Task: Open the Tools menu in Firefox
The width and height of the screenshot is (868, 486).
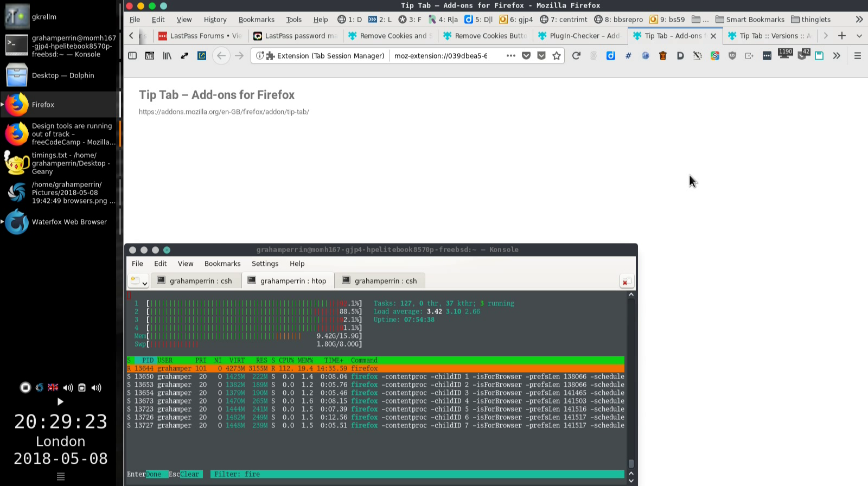Action: [293, 20]
